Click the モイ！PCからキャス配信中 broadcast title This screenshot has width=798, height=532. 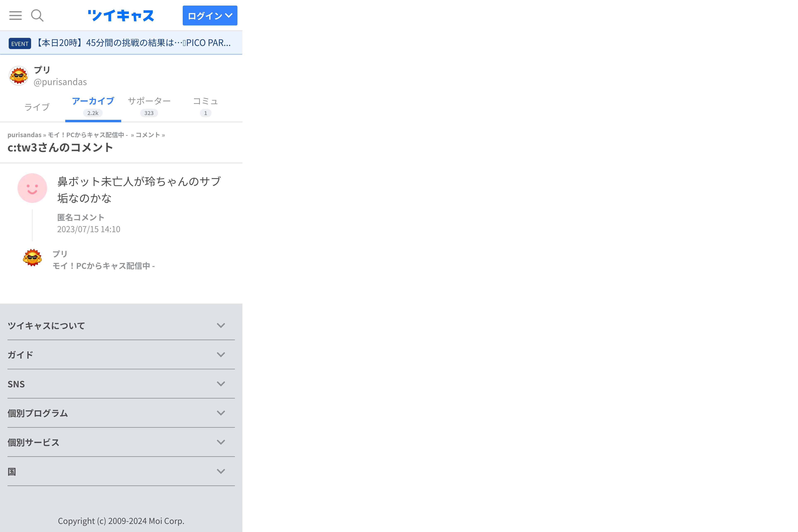point(104,266)
